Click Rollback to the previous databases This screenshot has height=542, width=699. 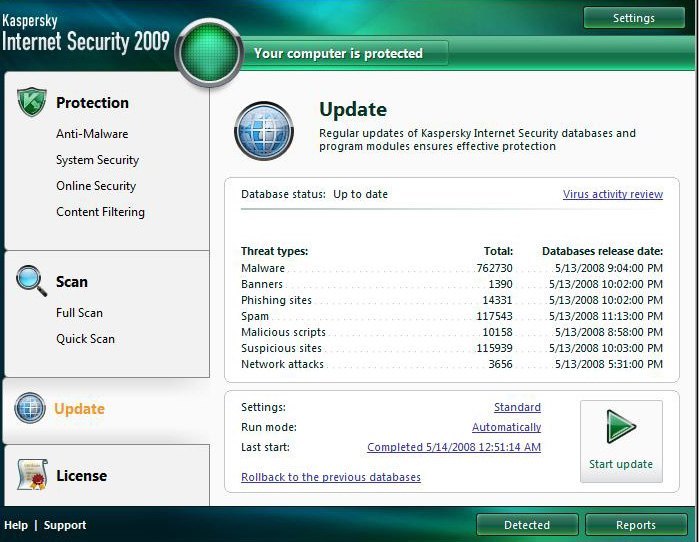(331, 477)
